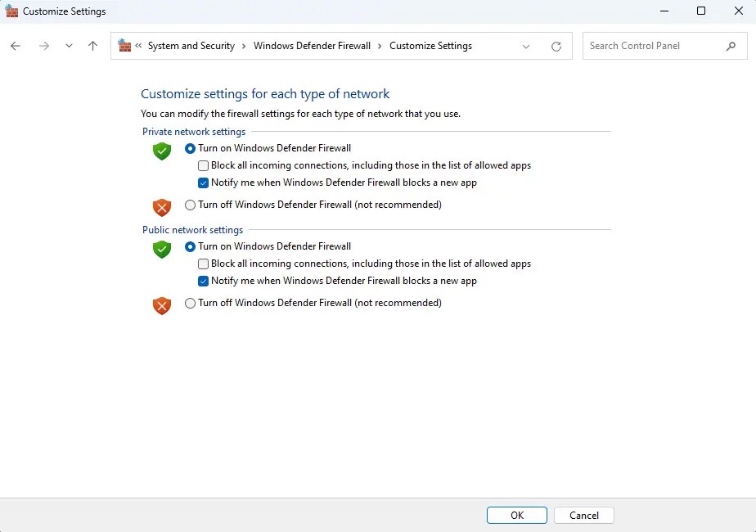Open System and Security breadcrumb
Image resolution: width=756 pixels, height=532 pixels.
191,46
